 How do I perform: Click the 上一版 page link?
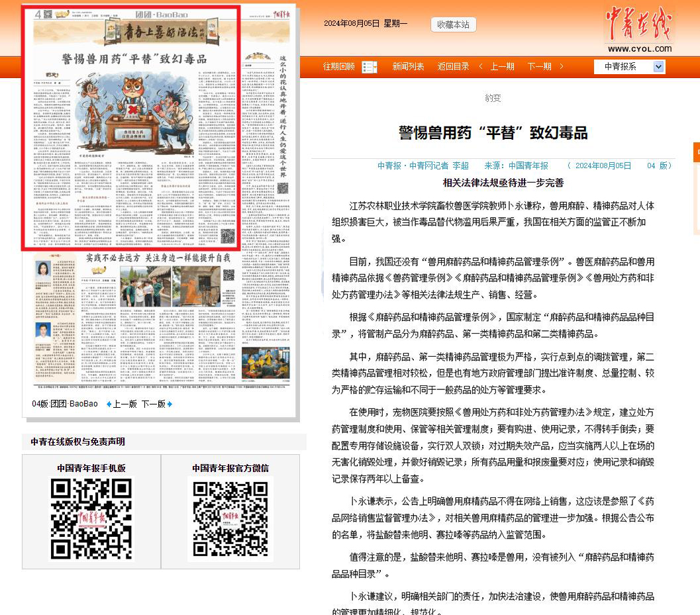(x=125, y=404)
